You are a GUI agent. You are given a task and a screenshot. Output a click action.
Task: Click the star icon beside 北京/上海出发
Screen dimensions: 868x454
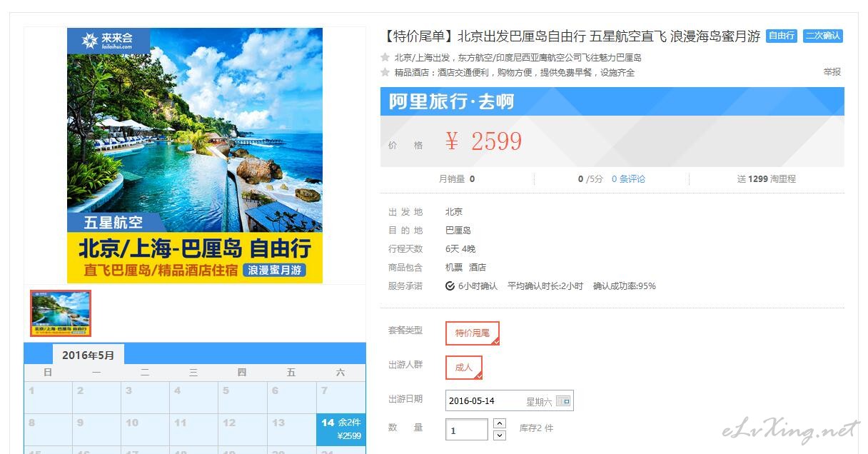[x=385, y=58]
